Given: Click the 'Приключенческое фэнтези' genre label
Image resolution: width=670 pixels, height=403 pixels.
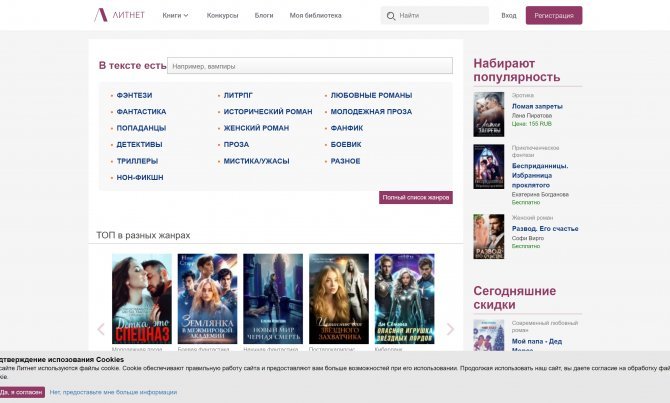Looking at the screenshot, I should pos(535,151).
